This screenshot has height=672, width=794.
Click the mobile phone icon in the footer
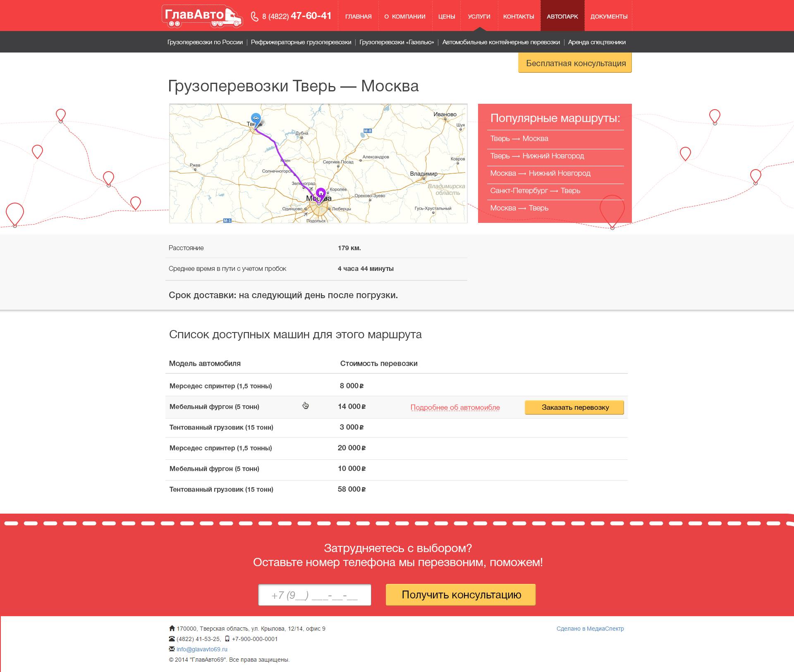[228, 639]
